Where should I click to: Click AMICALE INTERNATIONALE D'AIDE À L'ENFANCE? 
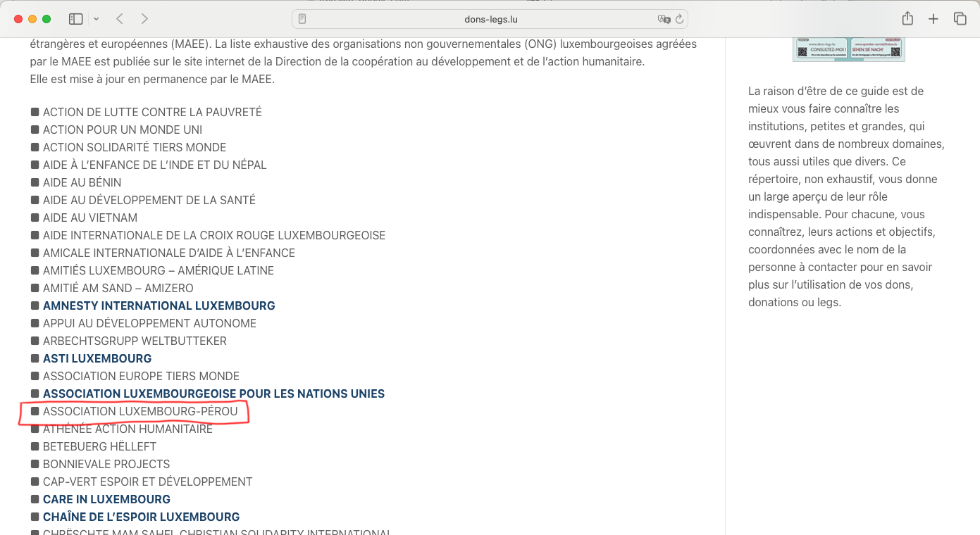tap(169, 253)
